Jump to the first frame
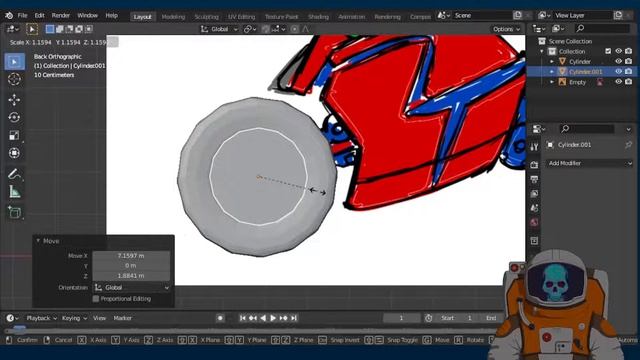 click(243, 318)
